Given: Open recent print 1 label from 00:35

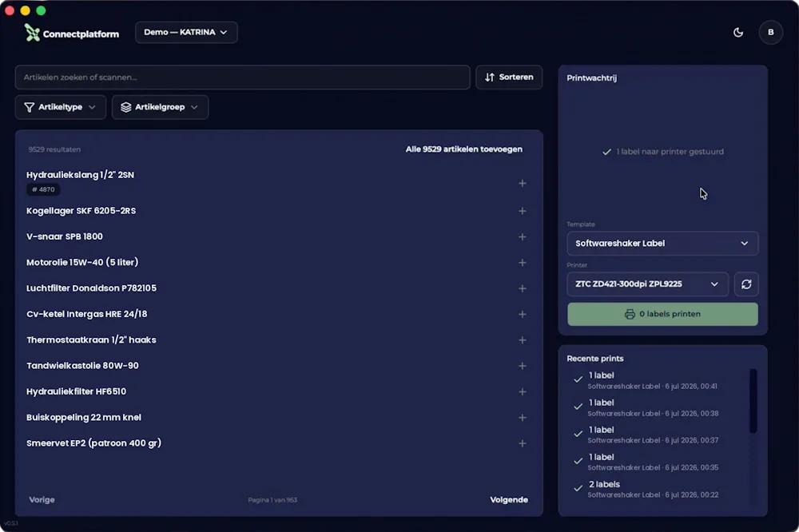Looking at the screenshot, I should click(652, 463).
